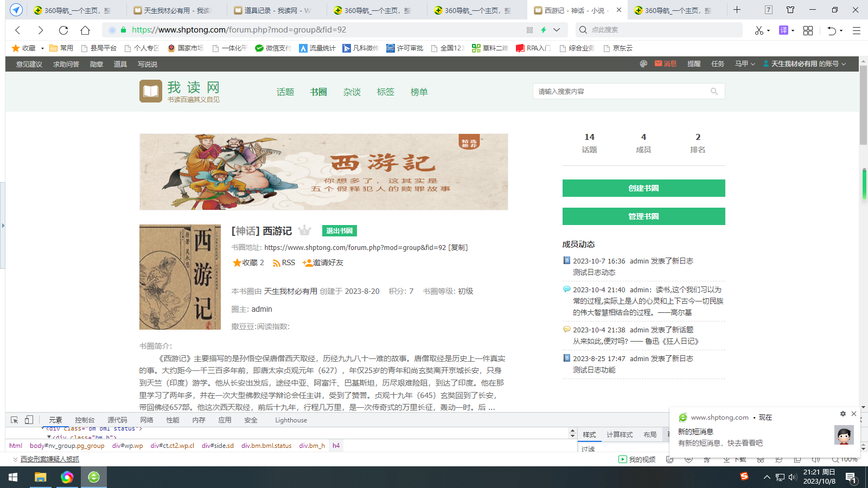This screenshot has width=868, height=488.
Task: Open the address bar history dropdown chevron
Action: pyautogui.click(x=557, y=30)
